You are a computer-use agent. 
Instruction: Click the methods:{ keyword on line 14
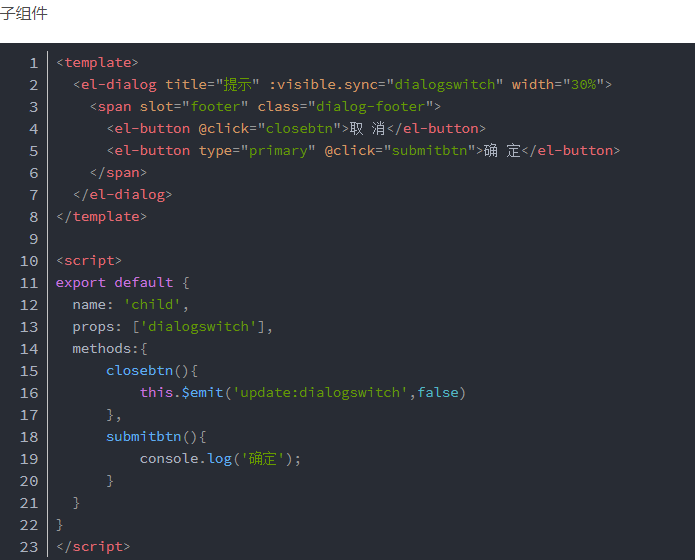click(110, 349)
